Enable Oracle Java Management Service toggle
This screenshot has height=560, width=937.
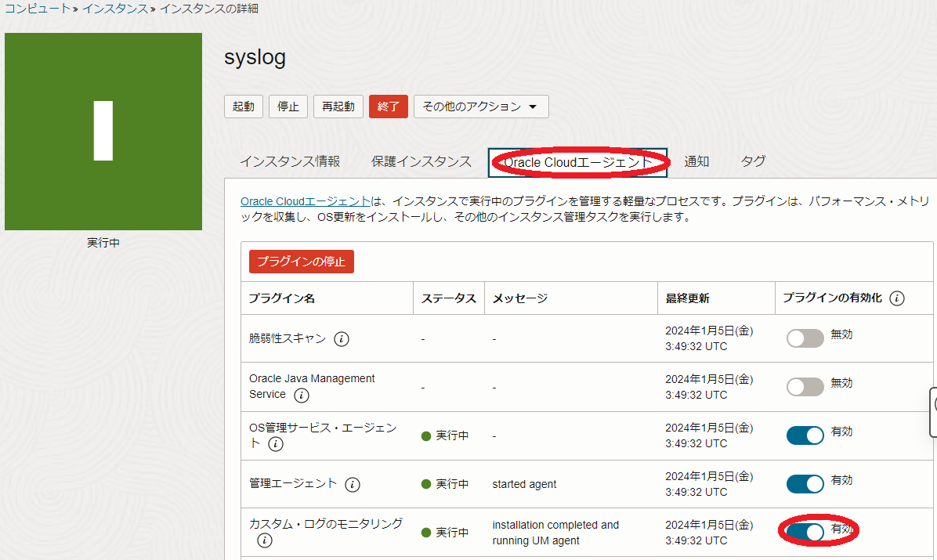coord(805,387)
